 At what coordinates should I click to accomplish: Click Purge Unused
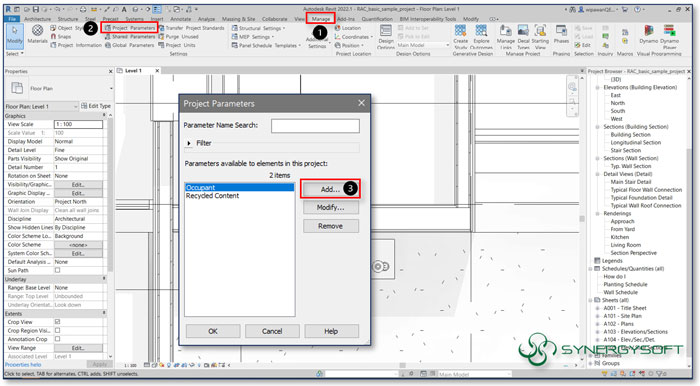[x=179, y=37]
